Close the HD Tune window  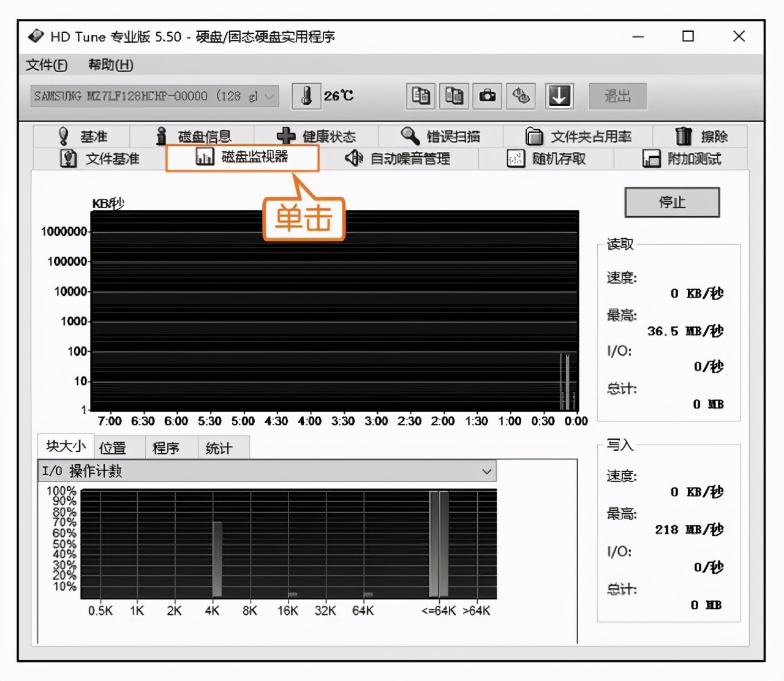pyautogui.click(x=739, y=37)
